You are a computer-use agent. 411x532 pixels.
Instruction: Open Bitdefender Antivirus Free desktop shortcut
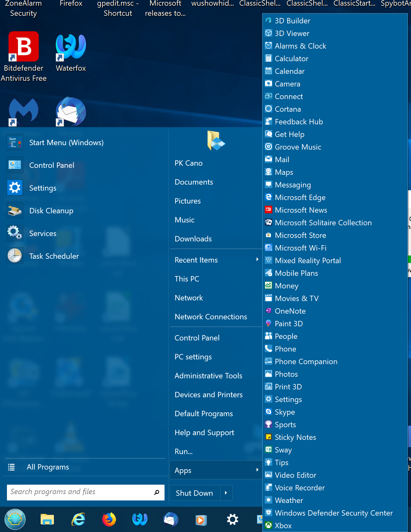pos(24,57)
